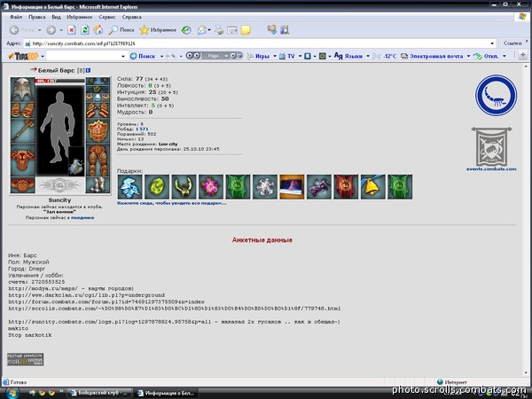Click the bracers slot under helmet
This screenshot has width=532, height=399.
[22, 110]
